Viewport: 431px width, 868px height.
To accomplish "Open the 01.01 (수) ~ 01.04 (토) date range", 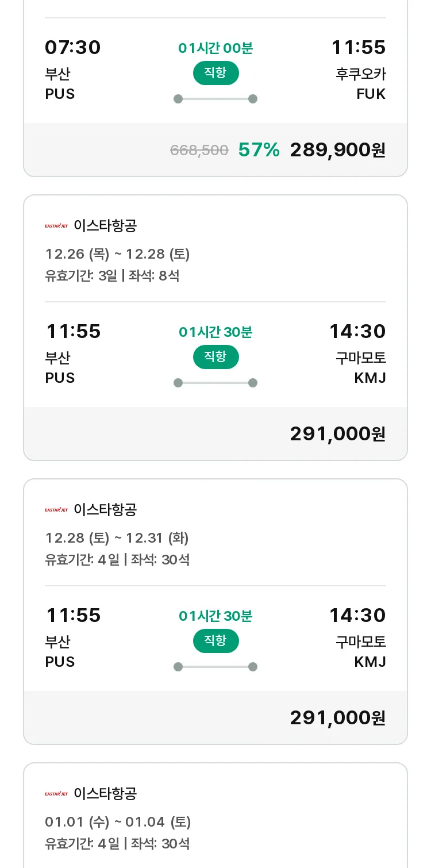I will point(118,822).
